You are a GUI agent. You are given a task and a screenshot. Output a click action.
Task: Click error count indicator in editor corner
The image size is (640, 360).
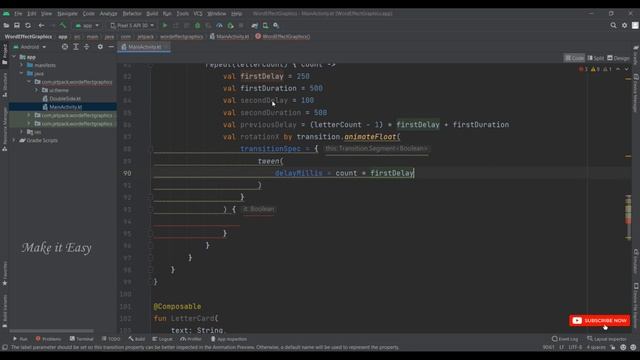point(583,69)
